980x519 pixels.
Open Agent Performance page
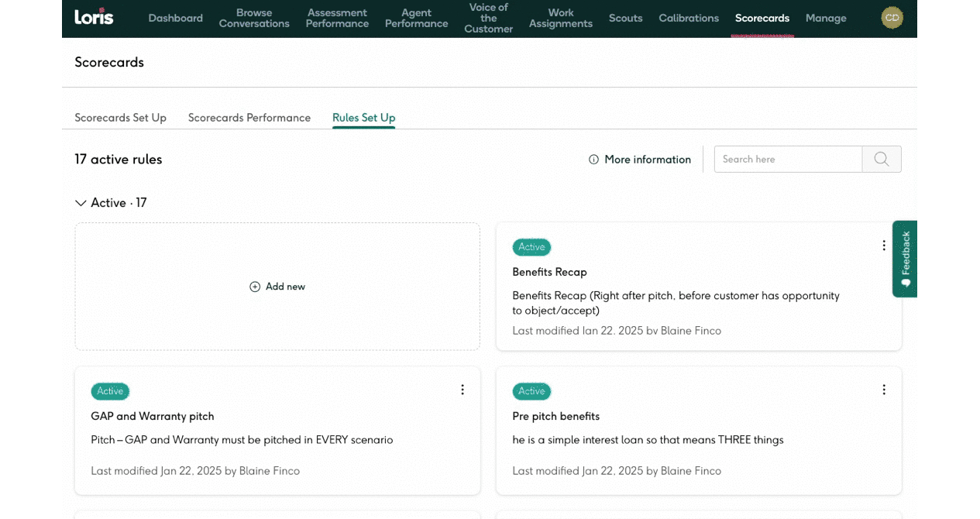tap(416, 18)
